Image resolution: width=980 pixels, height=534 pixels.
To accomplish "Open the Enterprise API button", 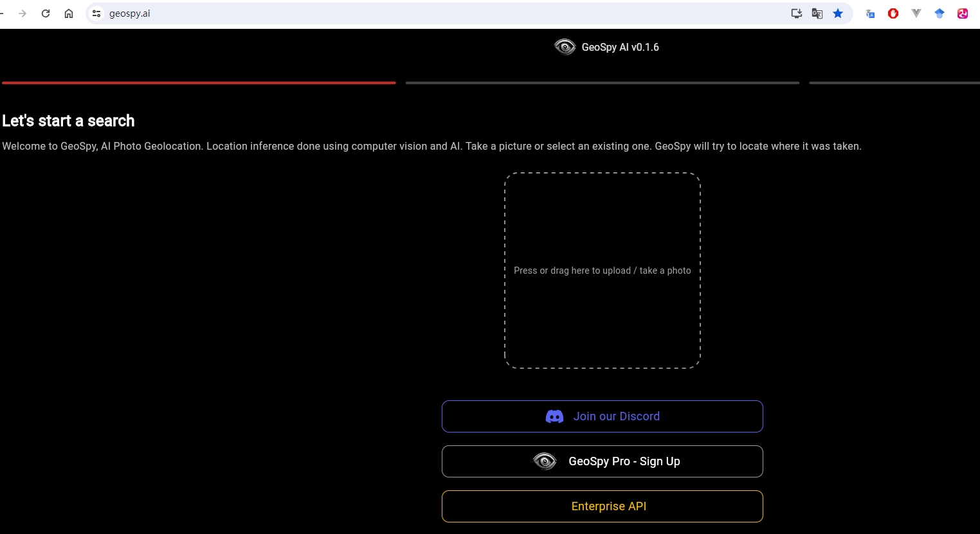I will click(x=603, y=506).
